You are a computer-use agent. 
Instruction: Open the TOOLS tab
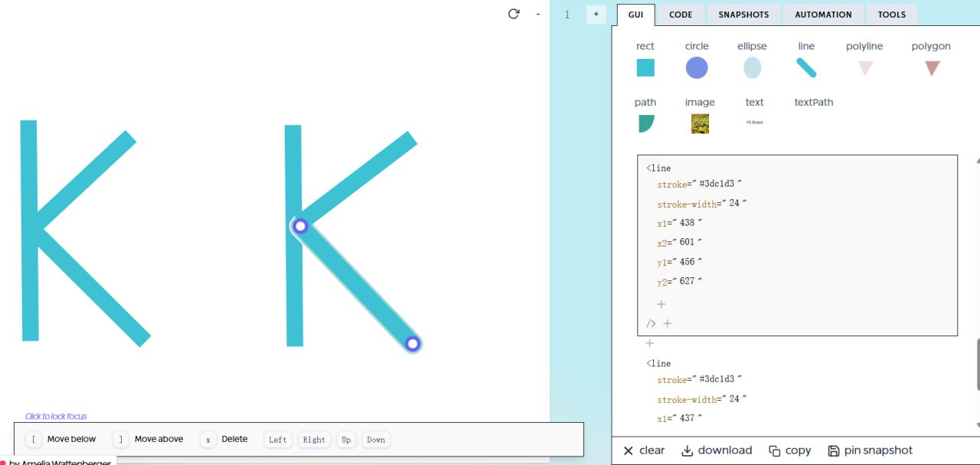(x=892, y=15)
